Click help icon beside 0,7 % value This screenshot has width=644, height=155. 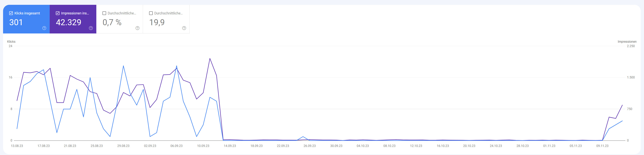click(137, 28)
